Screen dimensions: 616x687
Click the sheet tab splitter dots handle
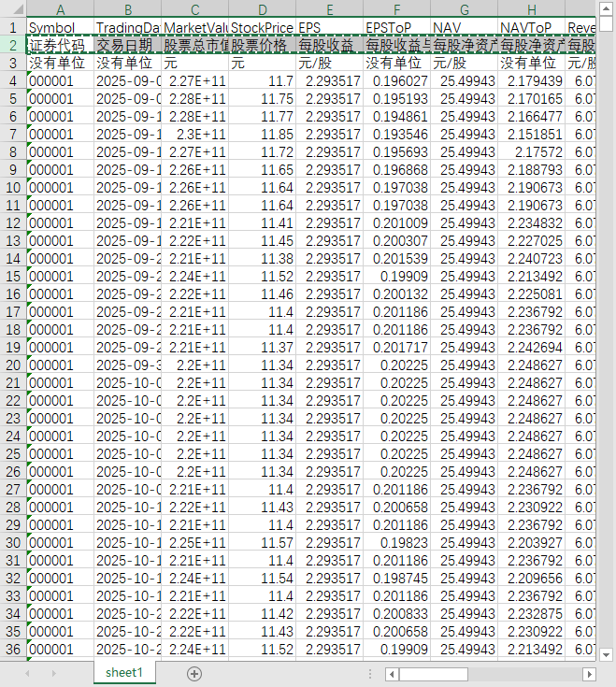pos(370,674)
